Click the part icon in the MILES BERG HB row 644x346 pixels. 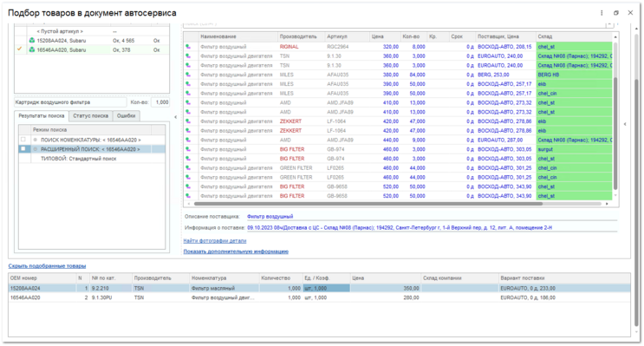pos(188,75)
